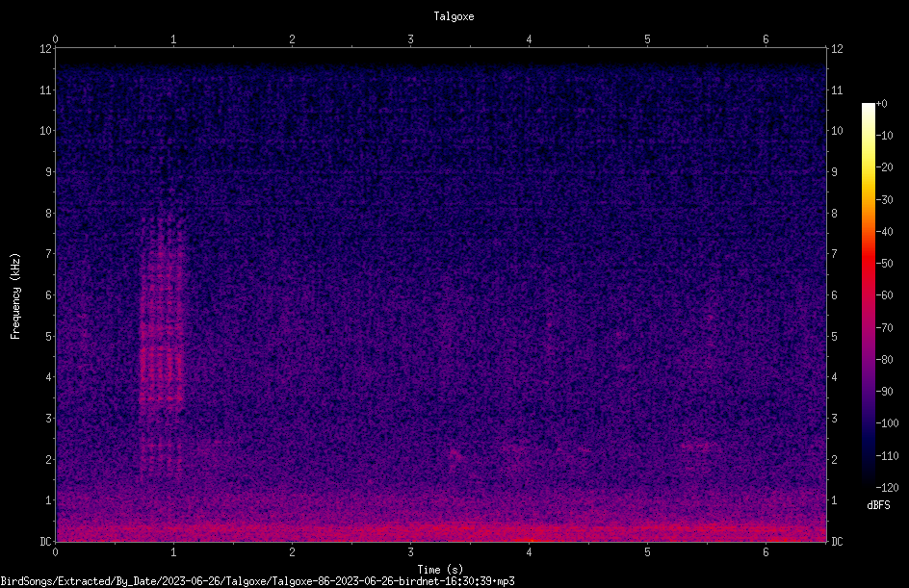Click the 6 kHz label on the left frequency axis

(x=49, y=294)
